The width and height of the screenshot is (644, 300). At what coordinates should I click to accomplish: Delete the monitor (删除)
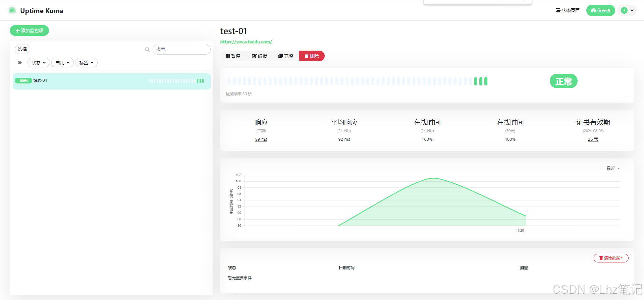click(x=312, y=56)
